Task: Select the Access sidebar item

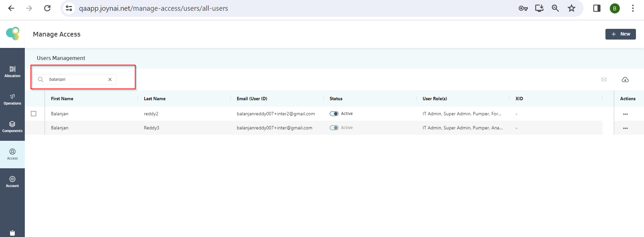Action: (x=12, y=154)
